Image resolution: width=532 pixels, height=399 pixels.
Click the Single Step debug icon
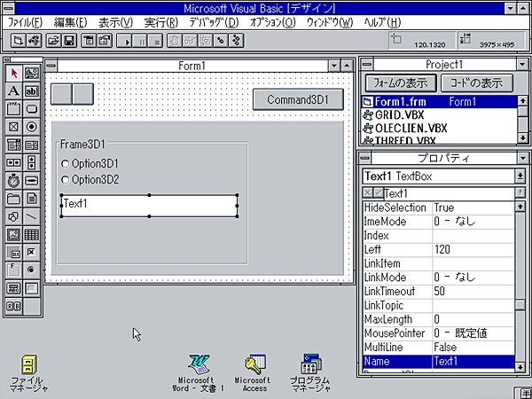coord(221,41)
